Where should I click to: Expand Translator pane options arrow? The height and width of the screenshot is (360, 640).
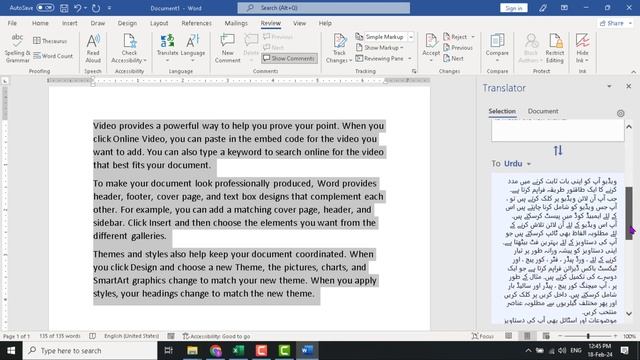[x=609, y=87]
